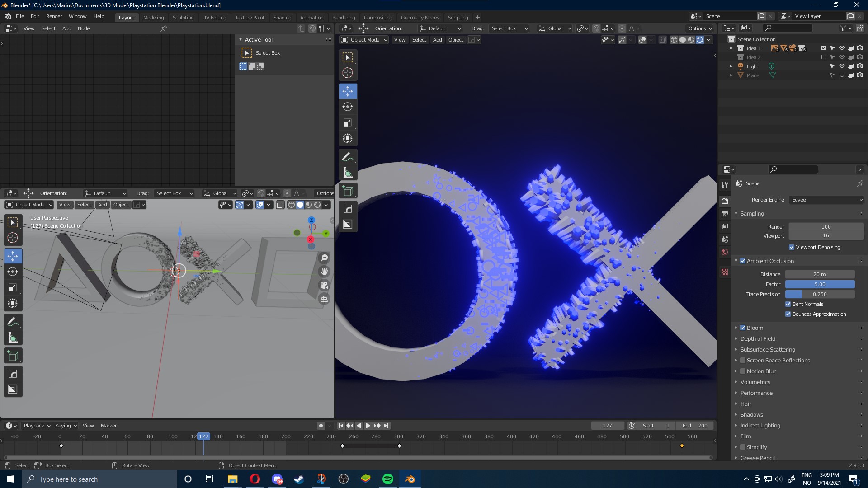Screen dimensions: 868x488
Task: Toggle camera view gizmo icon
Action: point(324,285)
